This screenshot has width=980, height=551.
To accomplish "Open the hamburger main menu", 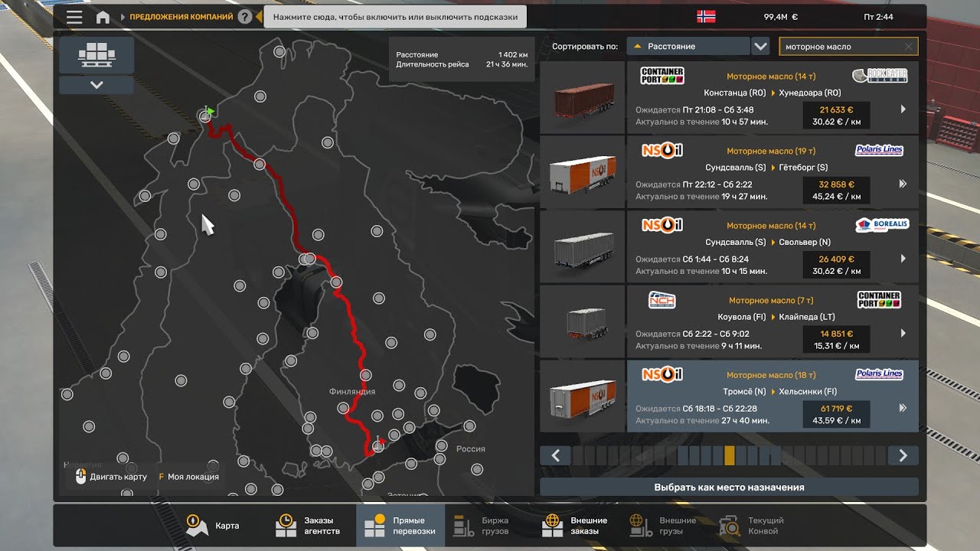I will 74,17.
